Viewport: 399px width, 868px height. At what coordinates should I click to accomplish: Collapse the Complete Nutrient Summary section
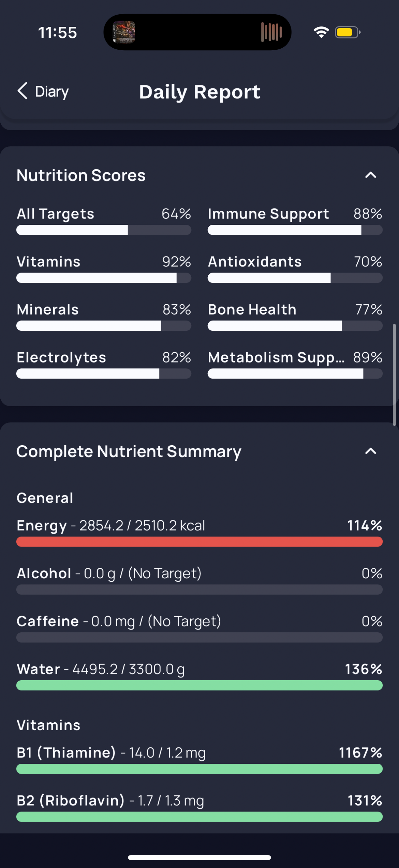click(x=370, y=451)
